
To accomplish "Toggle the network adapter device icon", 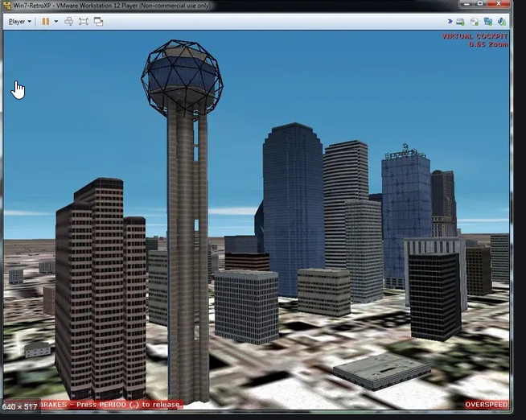I will (488, 22).
